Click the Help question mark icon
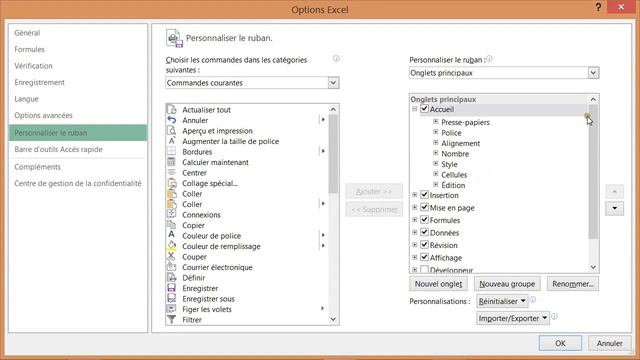Screen dimensions: 640x360 click(598, 7)
